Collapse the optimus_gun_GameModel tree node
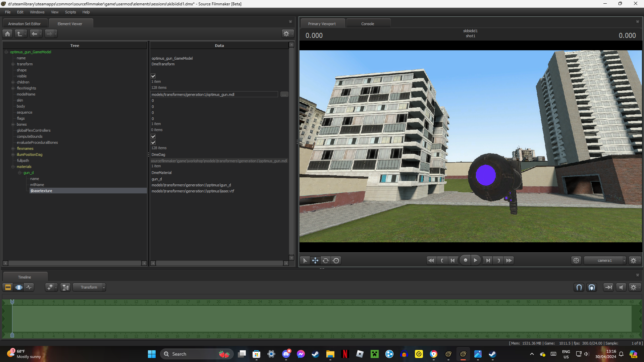Screen dimensions: 644x362 tap(6, 52)
